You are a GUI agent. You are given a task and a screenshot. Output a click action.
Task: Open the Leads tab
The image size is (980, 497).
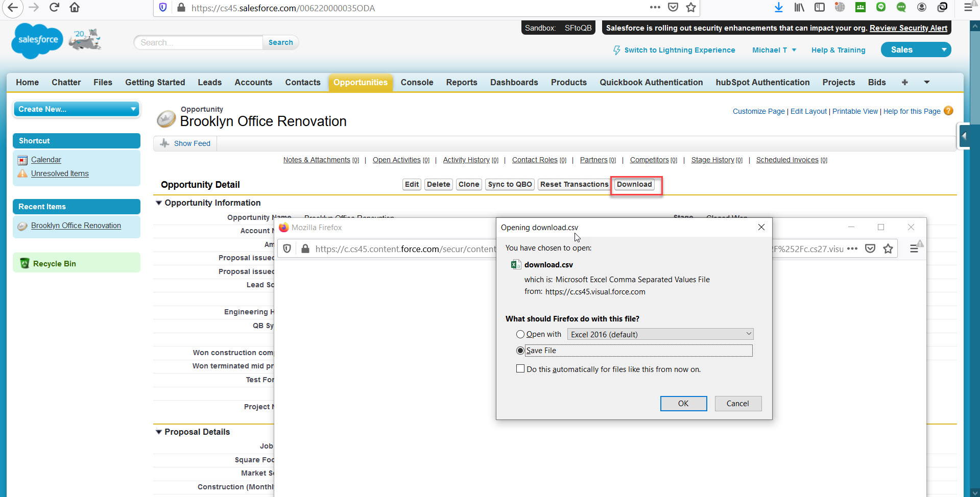(210, 82)
